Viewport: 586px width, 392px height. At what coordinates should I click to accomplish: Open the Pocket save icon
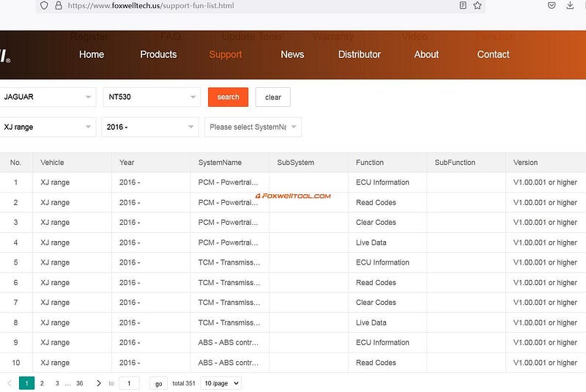[x=552, y=5]
